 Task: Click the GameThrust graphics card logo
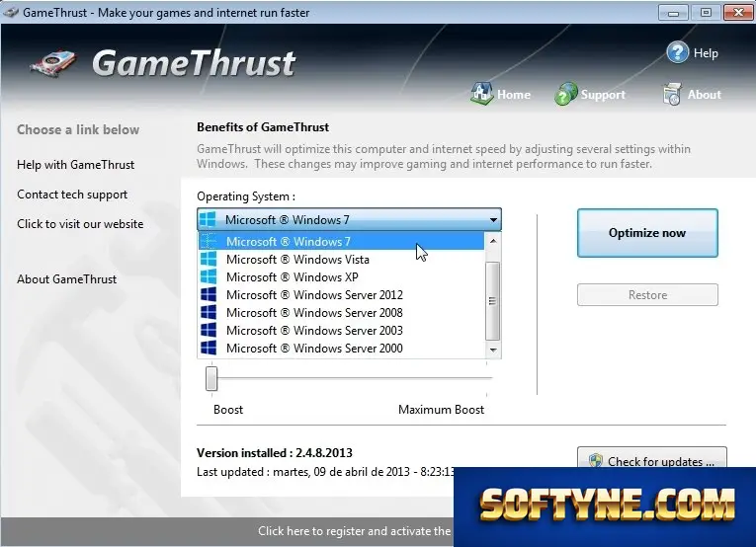[x=54, y=63]
